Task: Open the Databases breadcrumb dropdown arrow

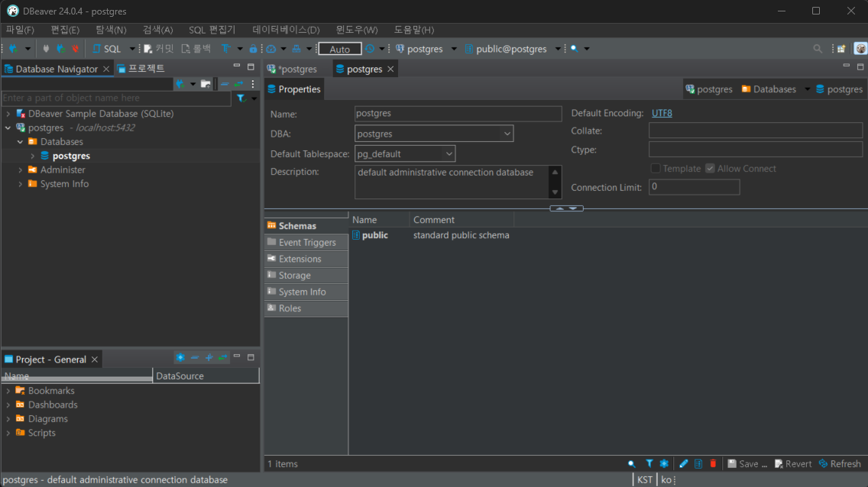Action: [807, 89]
